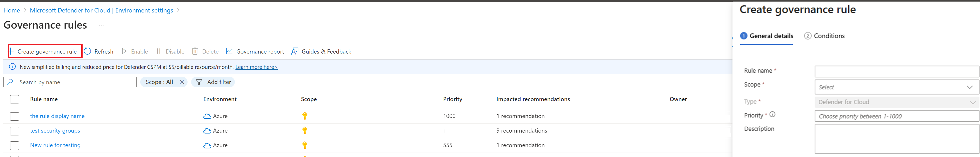Open the Type dropdown showing Defender for Cloud
Image resolution: width=980 pixels, height=157 pixels.
896,102
